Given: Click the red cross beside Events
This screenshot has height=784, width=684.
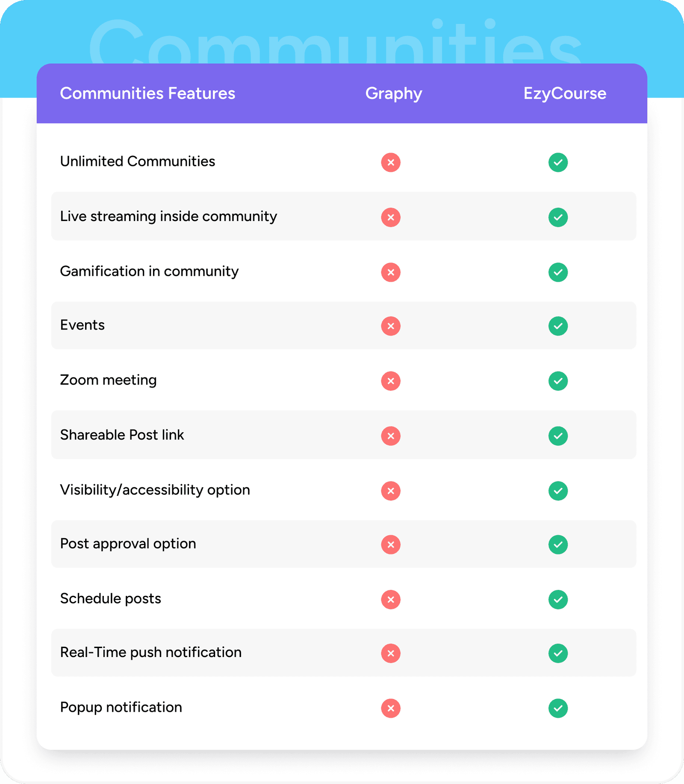Looking at the screenshot, I should click(391, 326).
